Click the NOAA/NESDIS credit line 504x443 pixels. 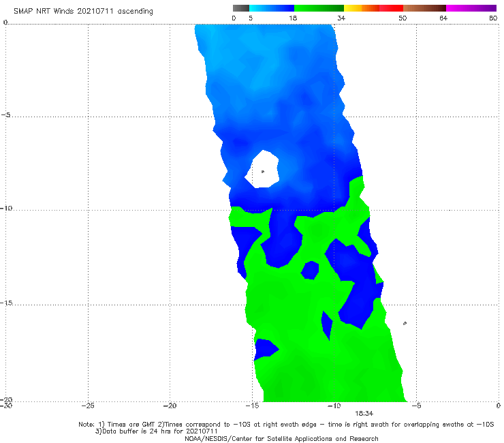[281, 439]
